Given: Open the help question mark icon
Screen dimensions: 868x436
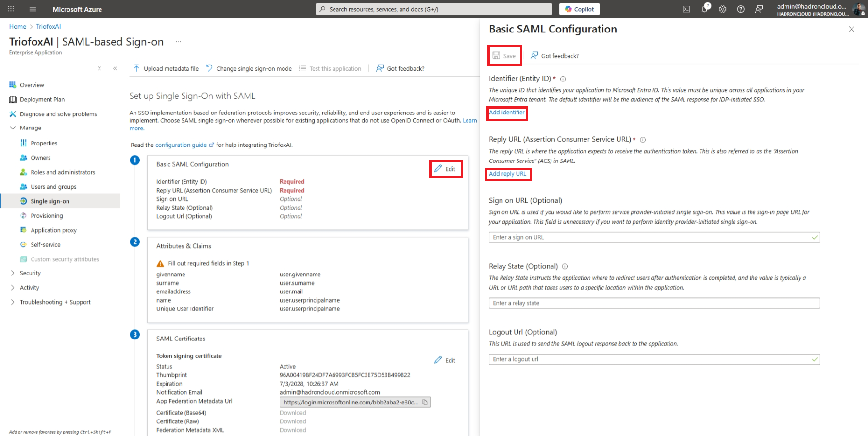Looking at the screenshot, I should [x=741, y=9].
